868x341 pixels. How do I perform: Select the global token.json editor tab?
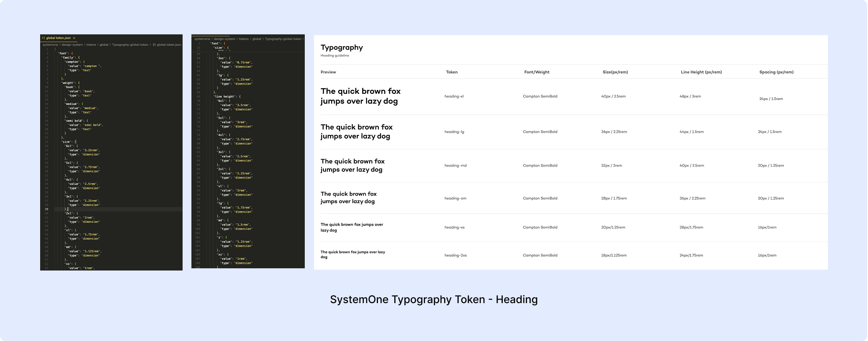click(58, 38)
